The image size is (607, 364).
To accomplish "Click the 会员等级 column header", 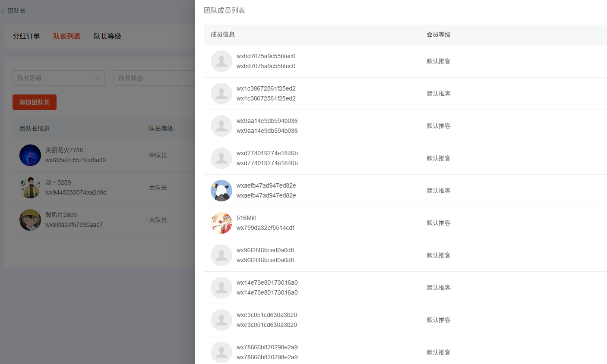I will [439, 35].
